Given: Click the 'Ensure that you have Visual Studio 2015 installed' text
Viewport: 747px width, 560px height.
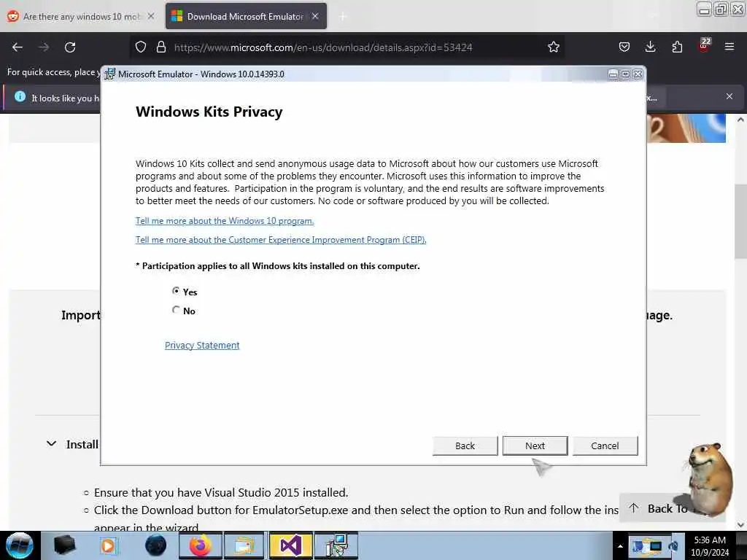Looking at the screenshot, I should (221, 492).
